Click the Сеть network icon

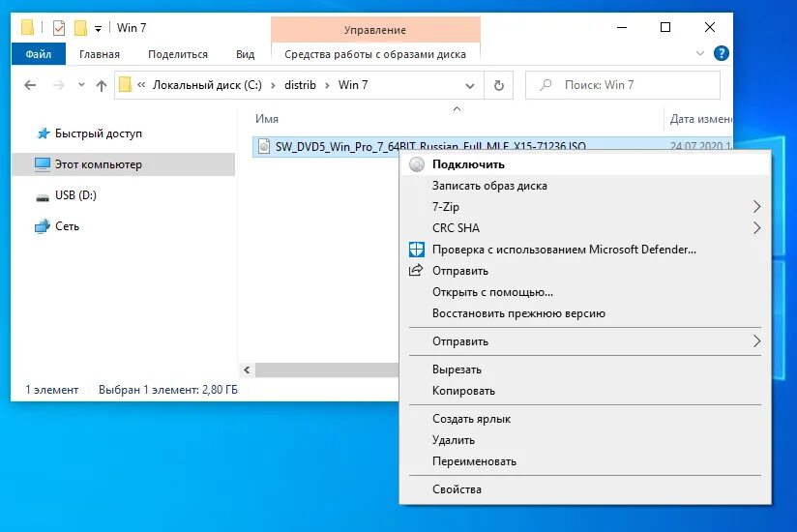click(43, 226)
